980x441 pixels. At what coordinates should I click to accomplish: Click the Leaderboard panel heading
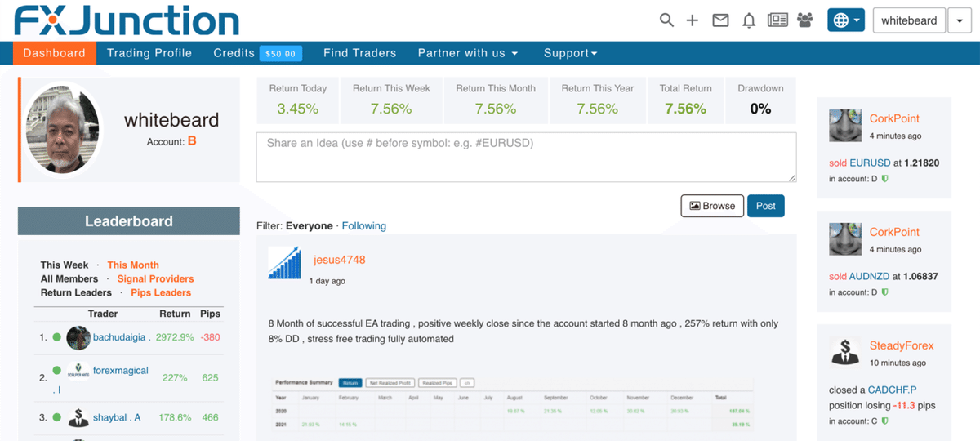(x=129, y=221)
